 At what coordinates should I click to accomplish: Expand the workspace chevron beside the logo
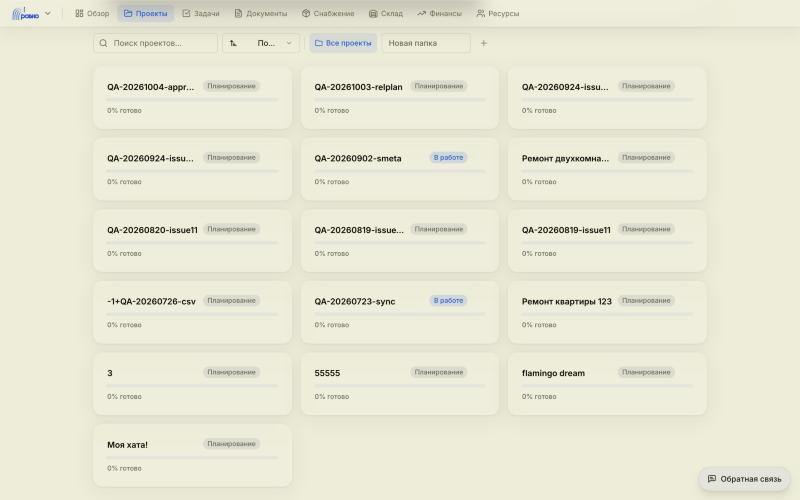pos(47,14)
